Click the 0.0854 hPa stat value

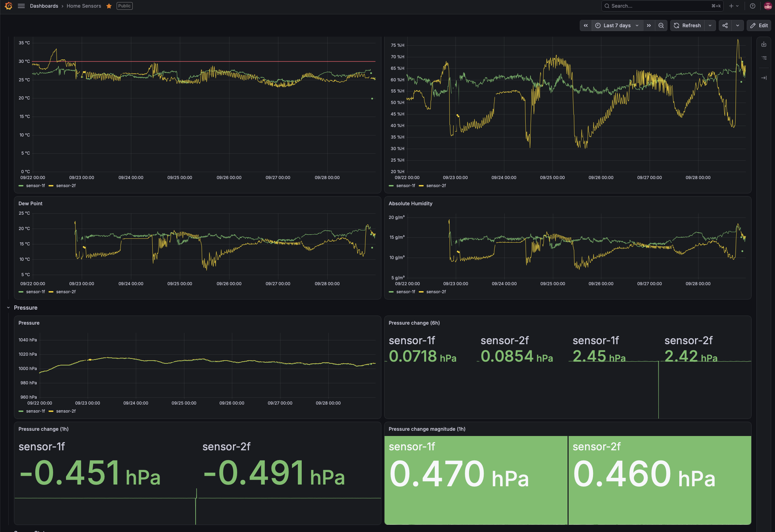click(517, 356)
